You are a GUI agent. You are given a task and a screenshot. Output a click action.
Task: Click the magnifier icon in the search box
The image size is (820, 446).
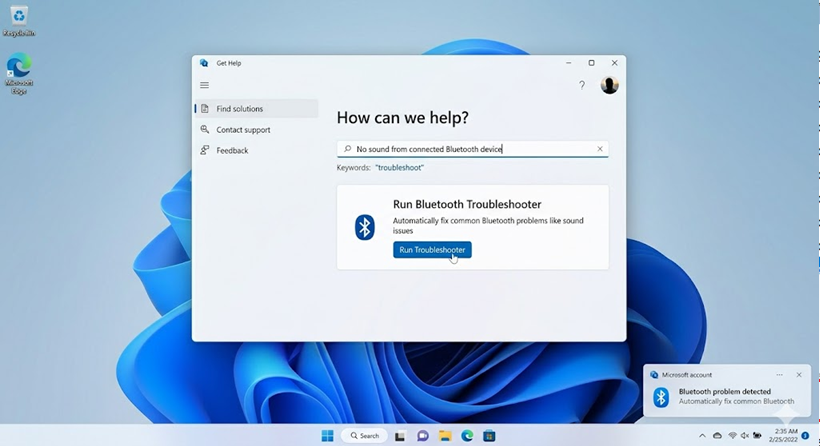[x=347, y=149]
